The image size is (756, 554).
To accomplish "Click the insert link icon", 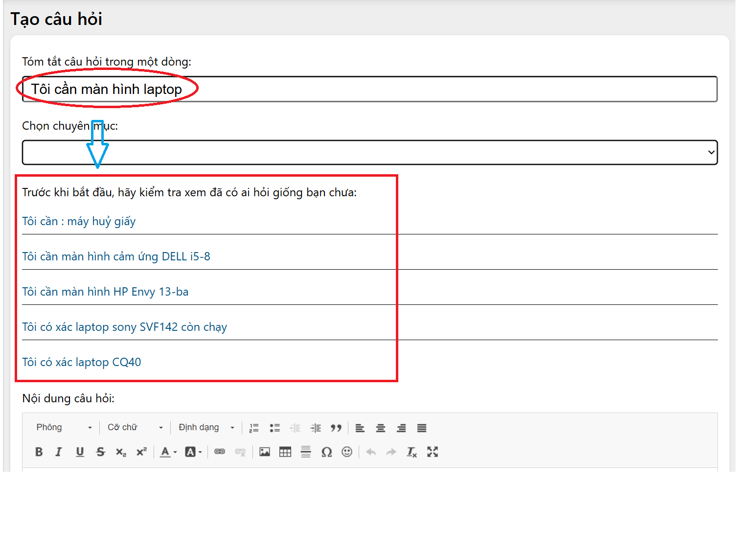I will [x=220, y=452].
